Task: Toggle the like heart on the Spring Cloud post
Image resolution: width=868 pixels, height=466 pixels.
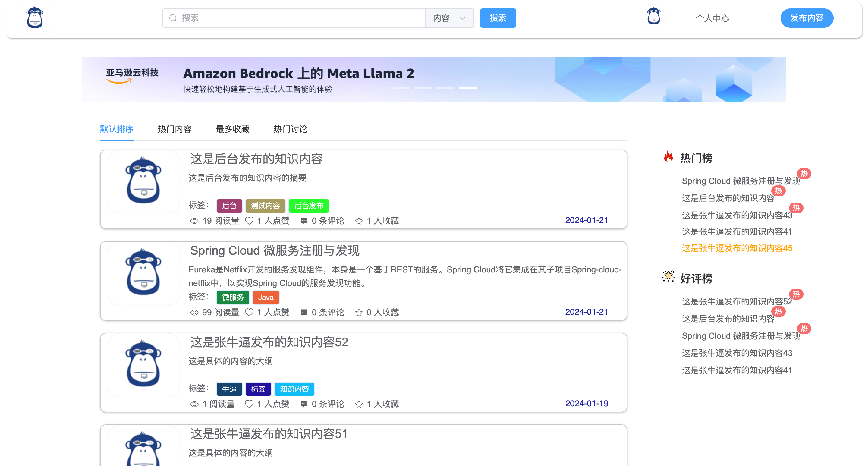Action: (249, 312)
